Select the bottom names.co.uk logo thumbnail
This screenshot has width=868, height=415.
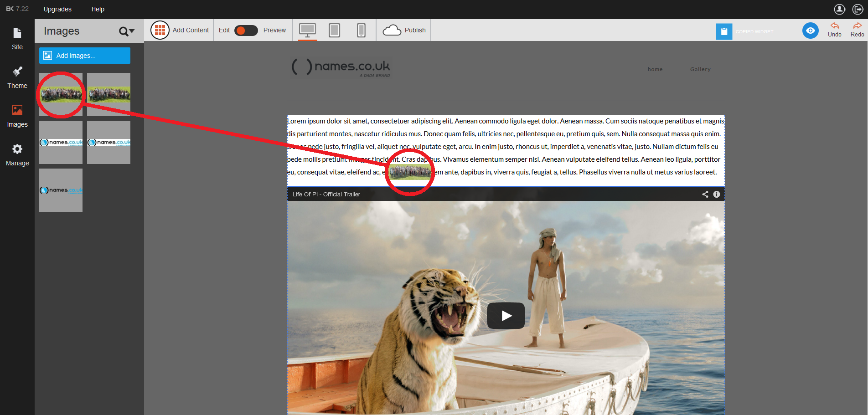pos(61,190)
